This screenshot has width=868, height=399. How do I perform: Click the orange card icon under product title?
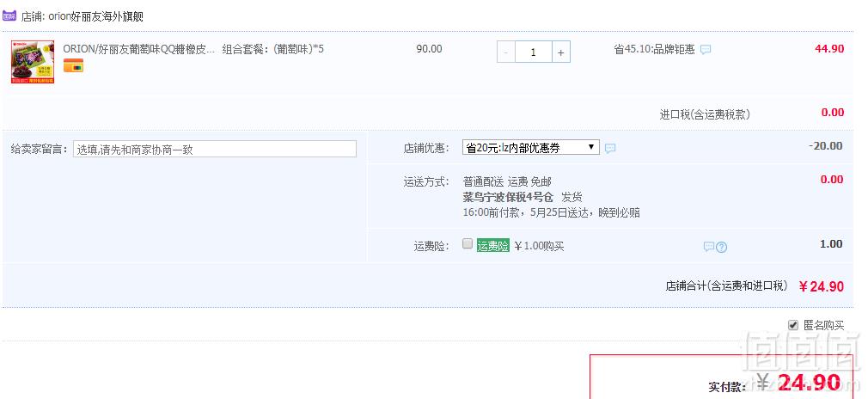coord(73,66)
